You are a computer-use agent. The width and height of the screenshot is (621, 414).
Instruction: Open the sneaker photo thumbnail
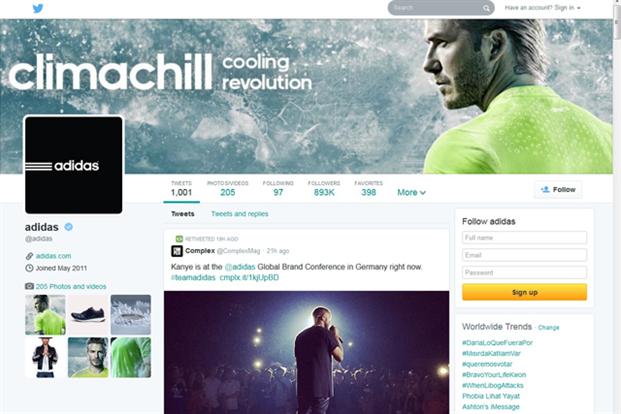click(88, 315)
